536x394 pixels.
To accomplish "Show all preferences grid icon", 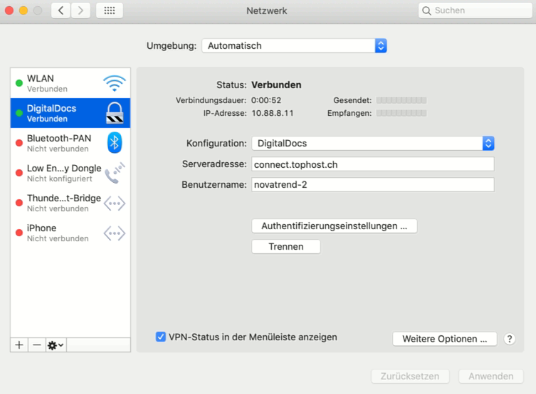I will click(x=109, y=11).
